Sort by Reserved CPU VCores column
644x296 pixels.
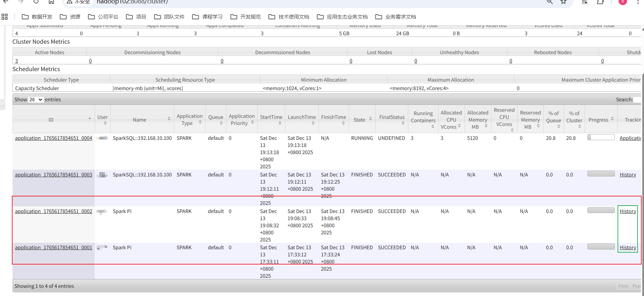tap(504, 119)
